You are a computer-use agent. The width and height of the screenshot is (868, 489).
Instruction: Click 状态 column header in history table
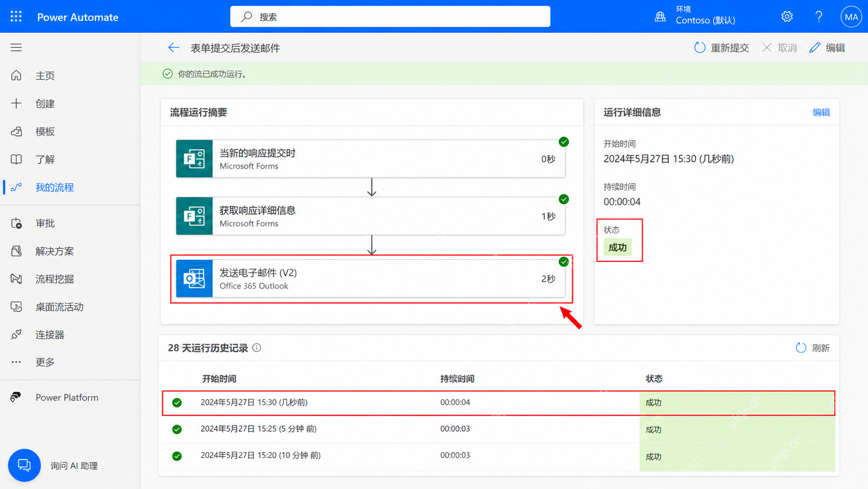pos(654,378)
